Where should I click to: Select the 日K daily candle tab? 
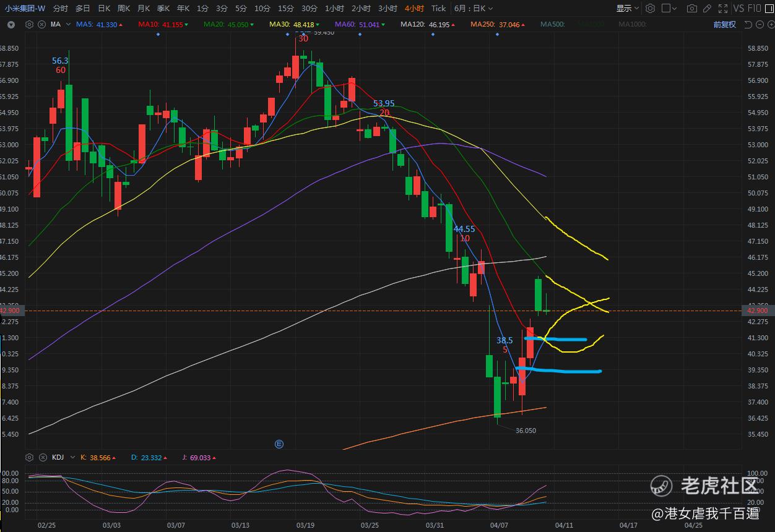(x=104, y=8)
